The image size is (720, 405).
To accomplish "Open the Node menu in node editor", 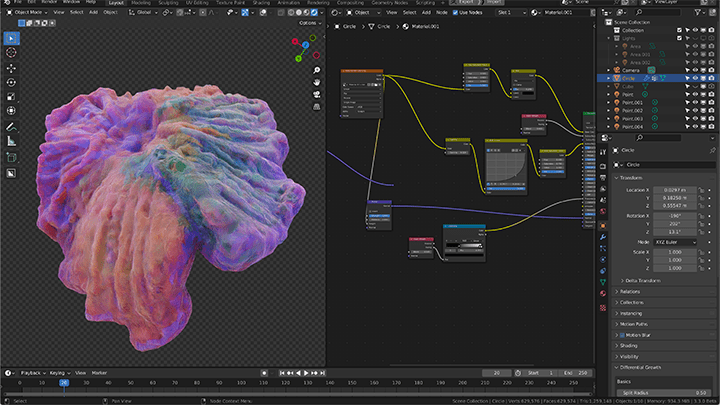I will [441, 12].
